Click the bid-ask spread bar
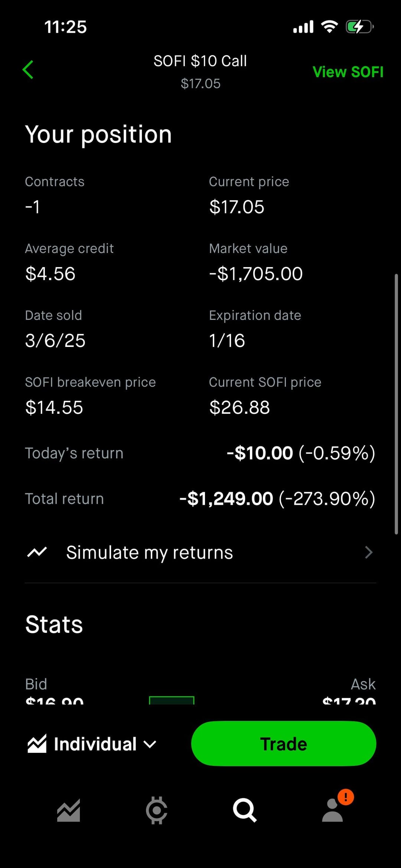Image resolution: width=401 pixels, height=868 pixels. click(172, 700)
